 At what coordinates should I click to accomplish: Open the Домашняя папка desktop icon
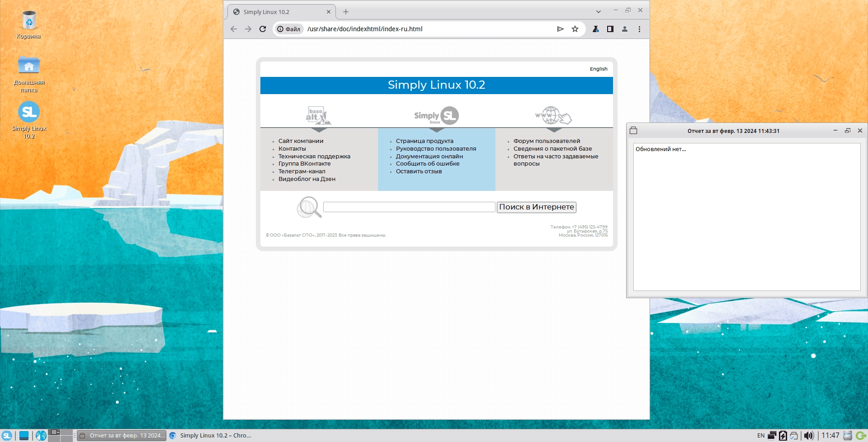(x=29, y=74)
